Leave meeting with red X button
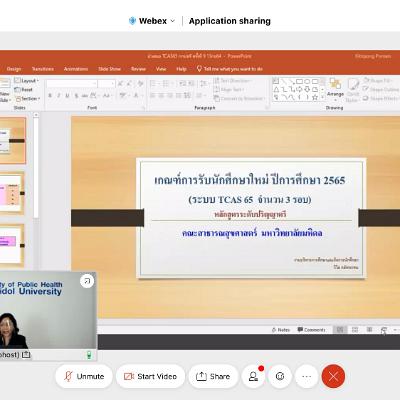 point(333,376)
